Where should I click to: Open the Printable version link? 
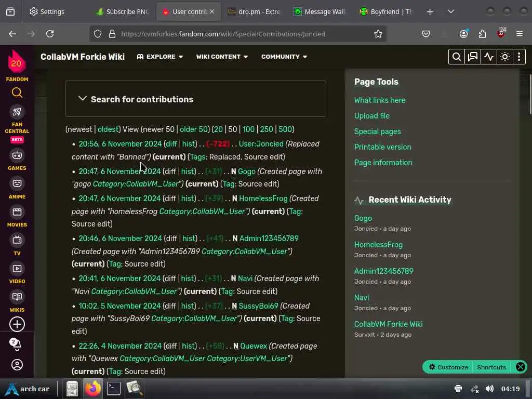[x=382, y=147]
